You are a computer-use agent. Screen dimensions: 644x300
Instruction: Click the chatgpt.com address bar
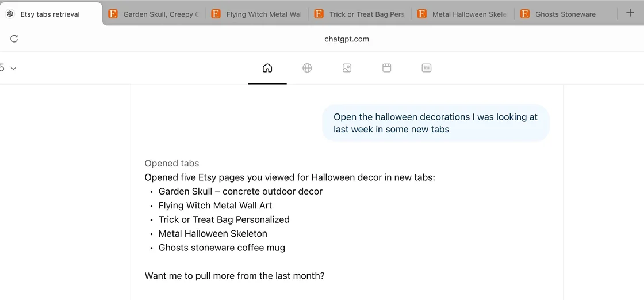coord(346,39)
